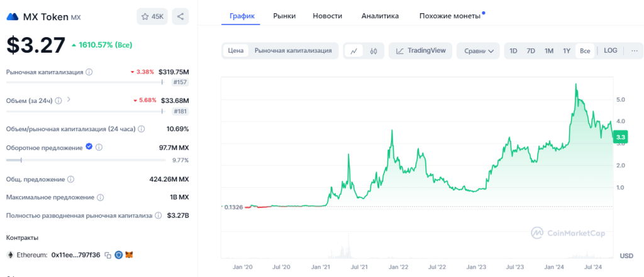This screenshot has height=277, width=644.
Task: Select the Все time range
Action: point(585,51)
